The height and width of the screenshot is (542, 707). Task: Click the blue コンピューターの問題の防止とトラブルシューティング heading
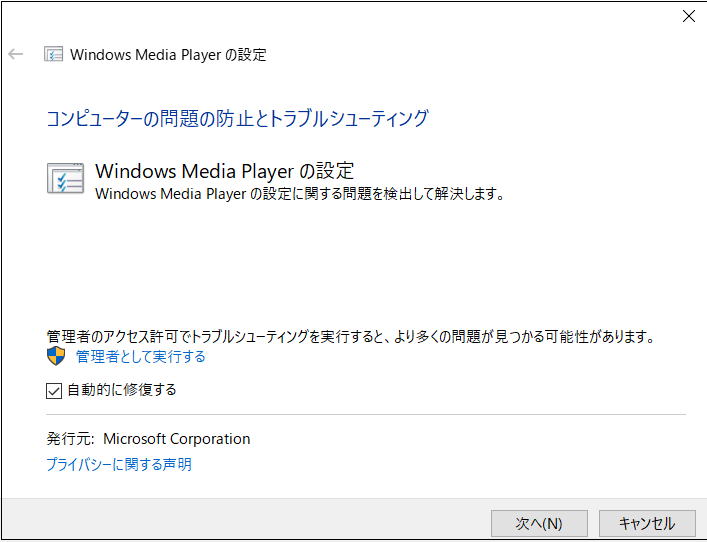237,119
